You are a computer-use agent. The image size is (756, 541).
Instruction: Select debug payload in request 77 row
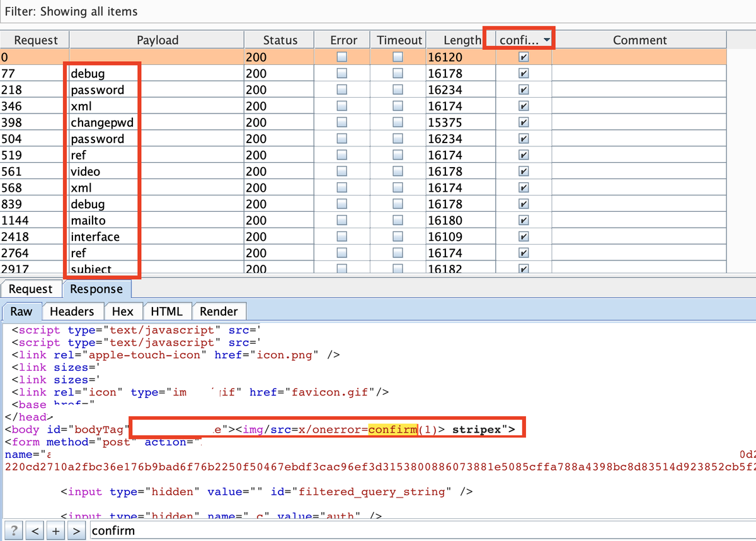157,73
